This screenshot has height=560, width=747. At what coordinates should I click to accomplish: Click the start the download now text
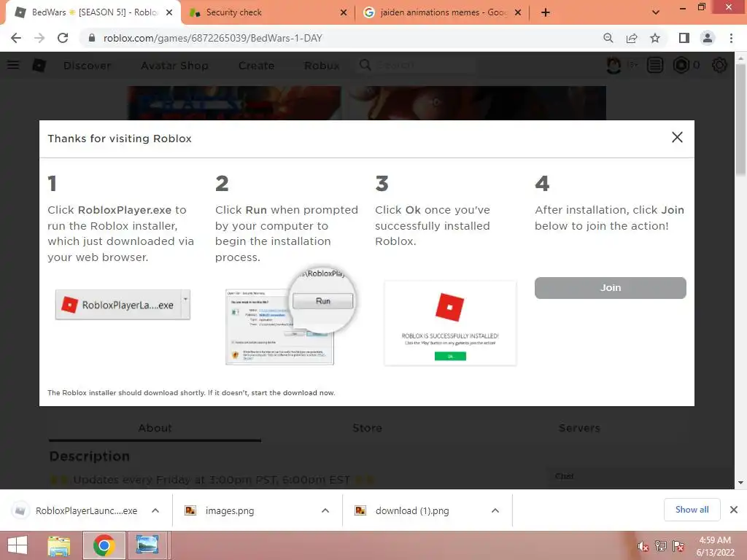point(293,393)
